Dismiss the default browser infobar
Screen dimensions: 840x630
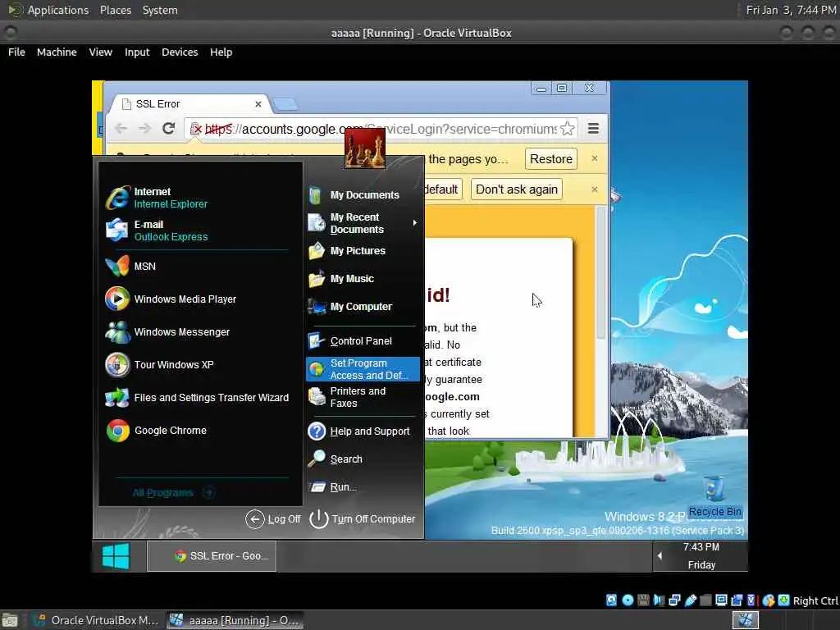[594, 189]
